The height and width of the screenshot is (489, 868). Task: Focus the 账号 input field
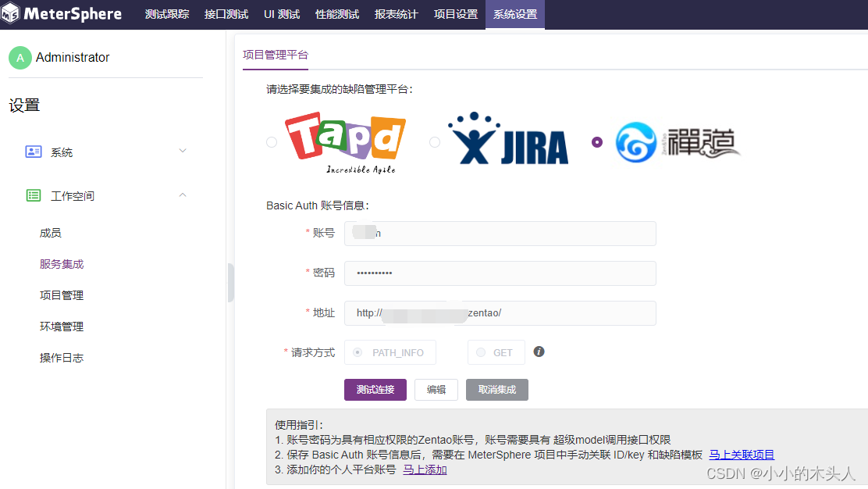(x=500, y=233)
